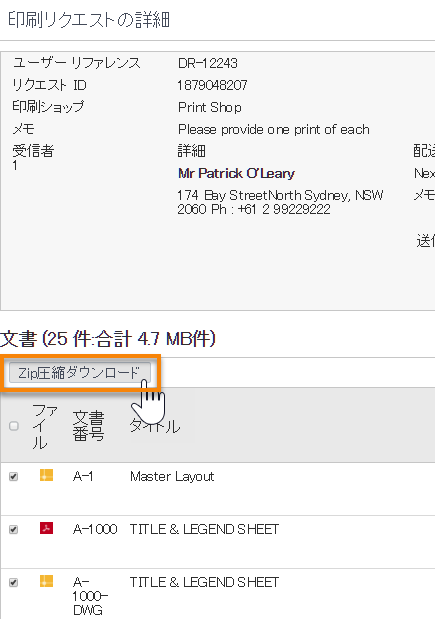Click the ファイル column header
The image size is (435, 619).
tap(45, 426)
